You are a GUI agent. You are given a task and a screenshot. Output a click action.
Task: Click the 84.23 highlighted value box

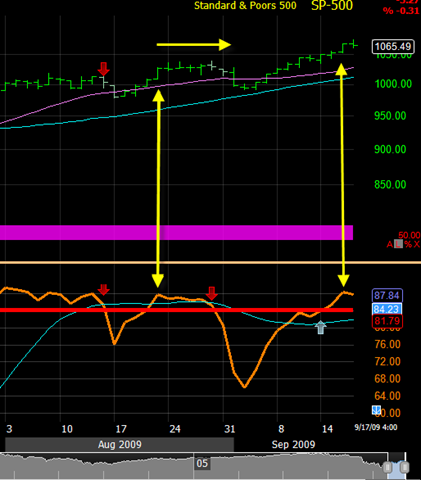coord(387,309)
